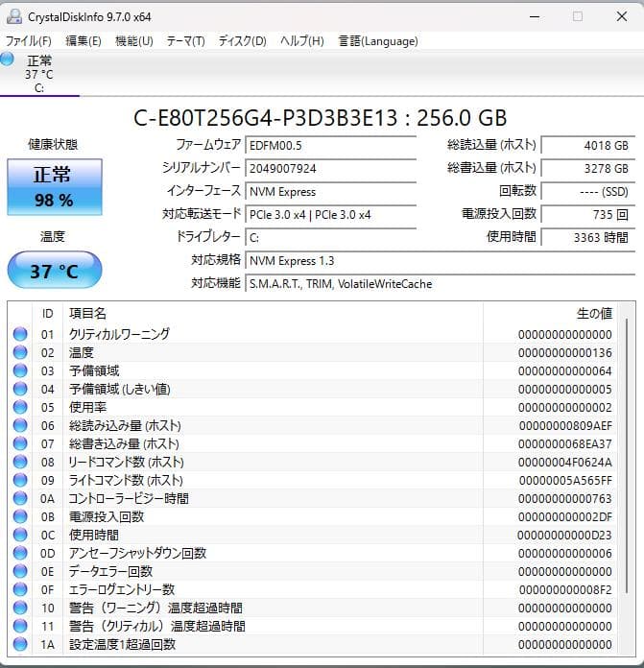644x668 pixels.
Task: Click status orb for row 0E データエラー回数
Action: coord(20,571)
